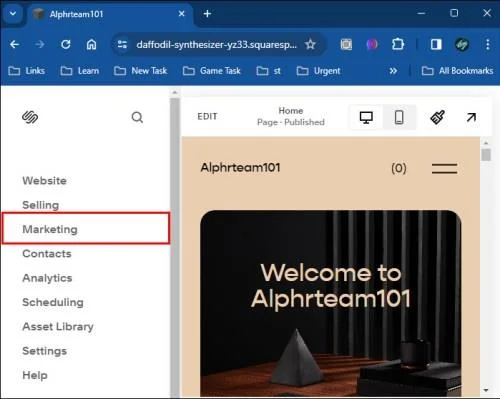
Task: Open the New Task bookmark folder
Action: (x=141, y=71)
